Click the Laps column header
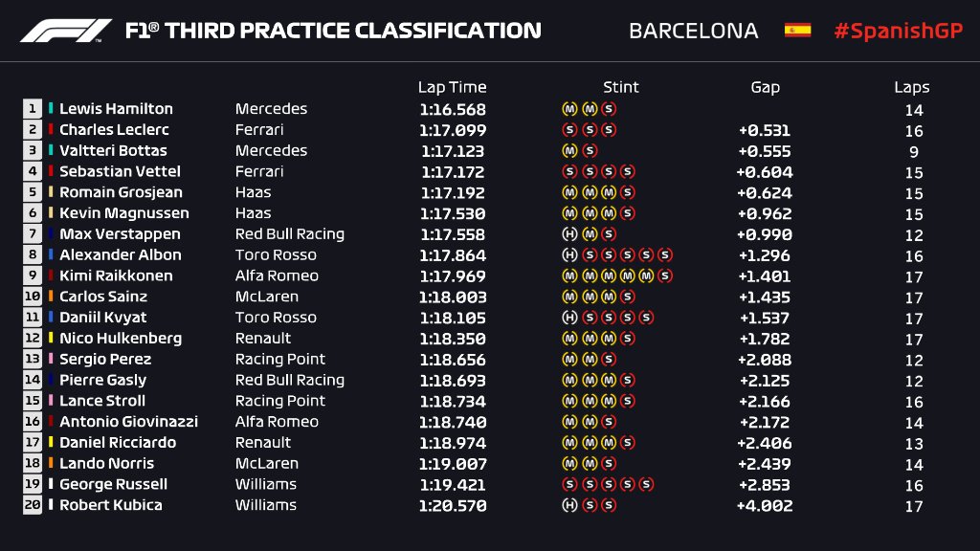This screenshot has width=980, height=551. point(912,87)
